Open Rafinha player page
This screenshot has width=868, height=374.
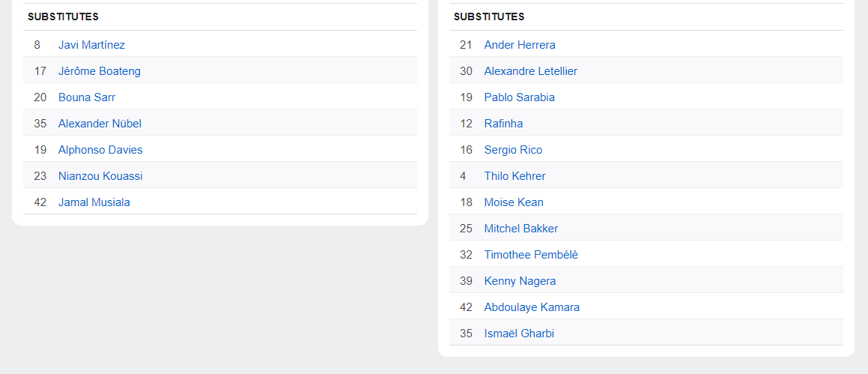pos(503,124)
